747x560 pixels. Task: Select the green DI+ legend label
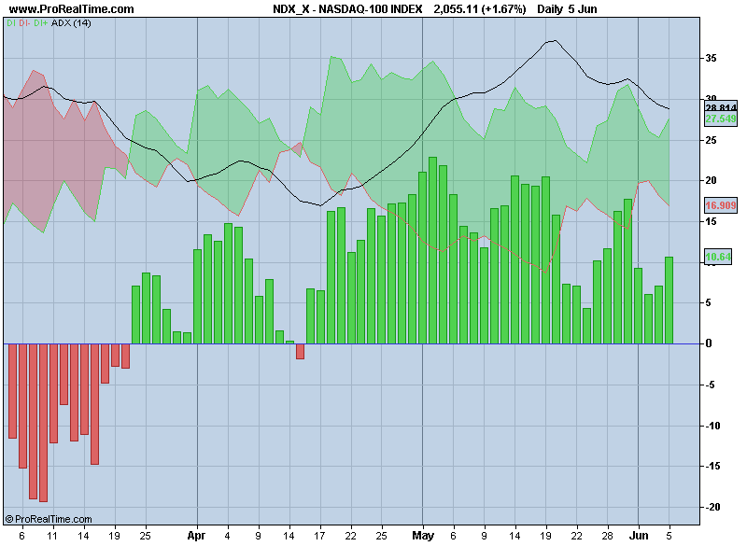coord(40,22)
